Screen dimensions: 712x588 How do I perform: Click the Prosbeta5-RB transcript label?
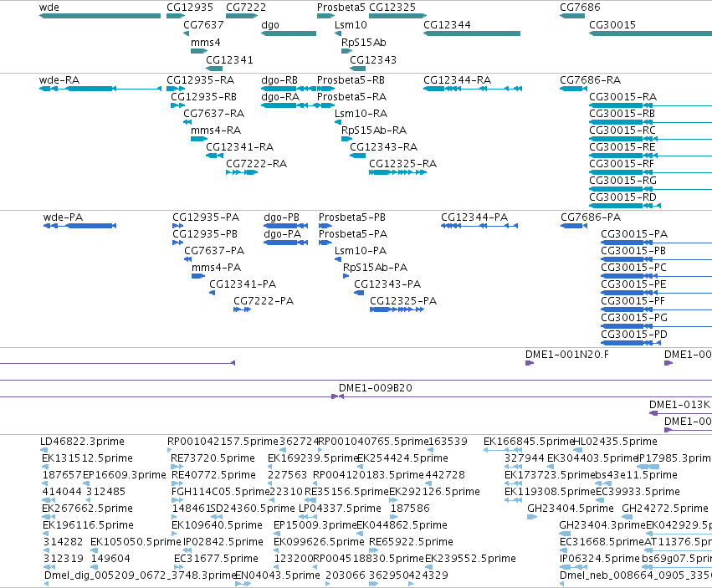click(x=351, y=80)
